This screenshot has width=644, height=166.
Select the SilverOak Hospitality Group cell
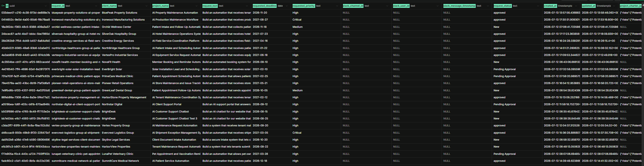(x=125, y=34)
